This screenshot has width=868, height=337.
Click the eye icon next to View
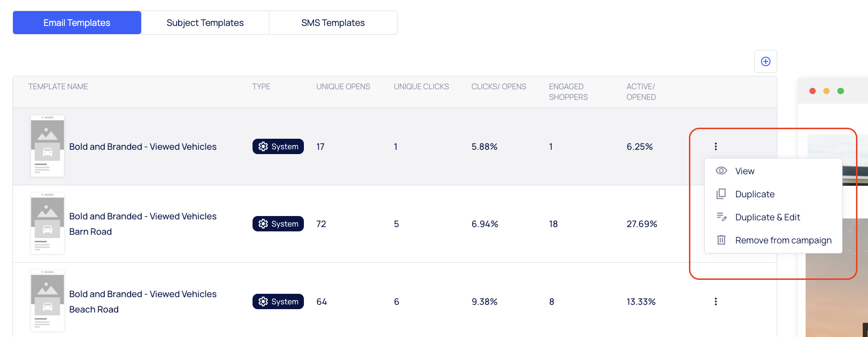tap(721, 171)
